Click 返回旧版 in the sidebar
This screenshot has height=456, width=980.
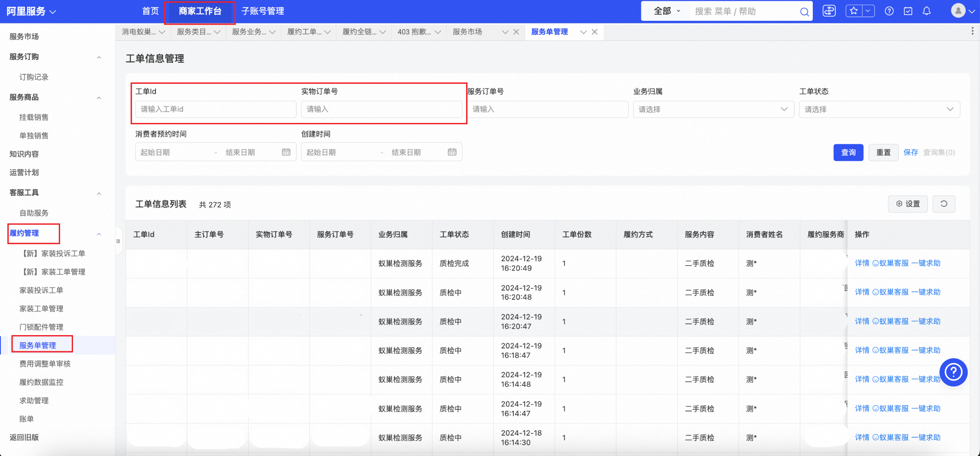[x=24, y=437]
